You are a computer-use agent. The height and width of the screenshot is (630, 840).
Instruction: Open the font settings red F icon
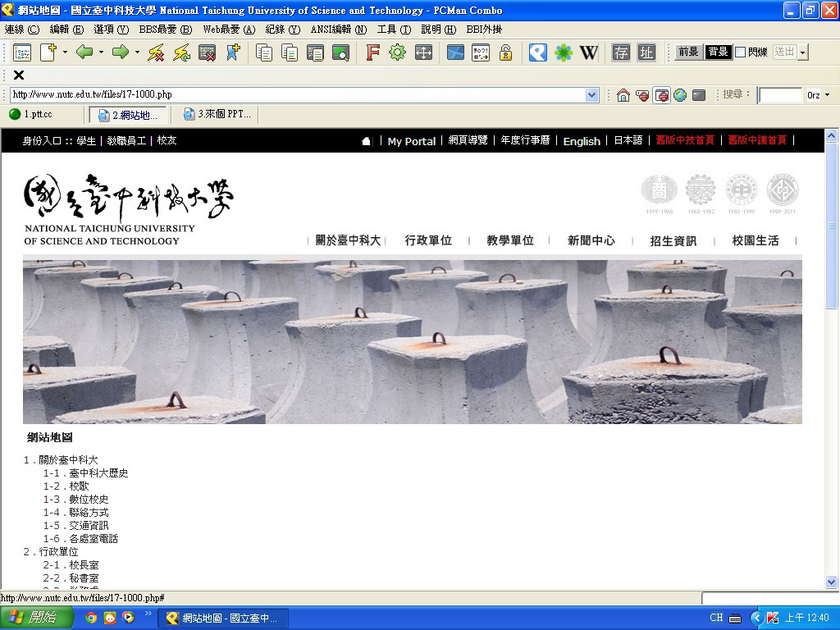(x=372, y=52)
